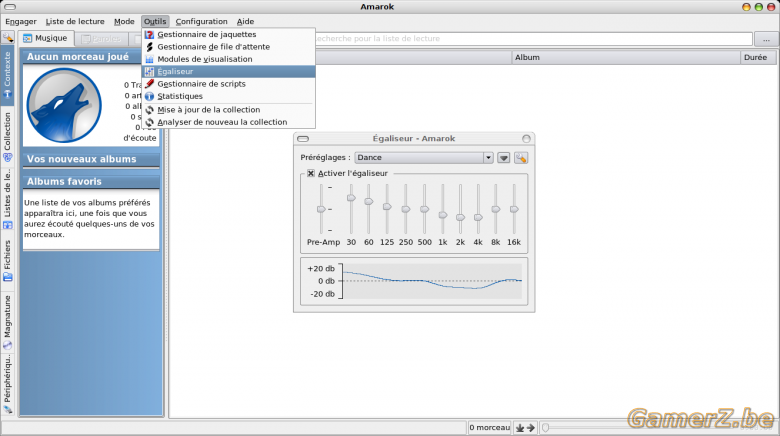Click the Amarok window menu button in title bar
This screenshot has width=780, height=436.
click(9, 6)
